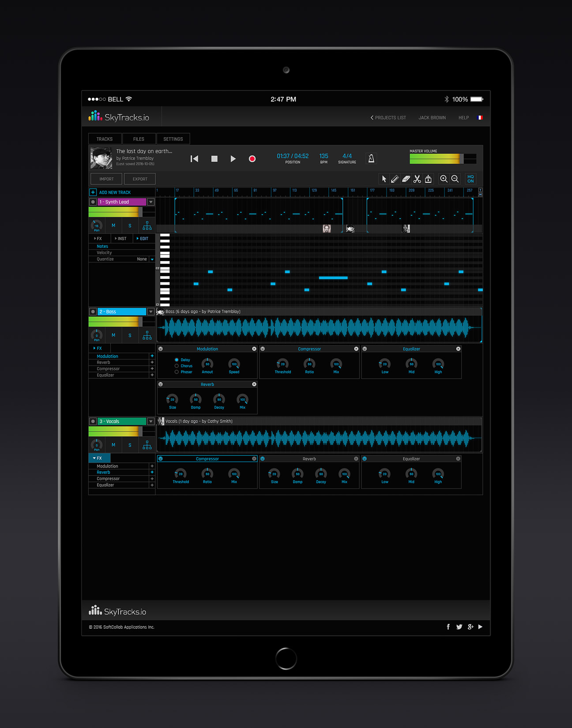Open the Twitter footer link
Image resolution: width=572 pixels, height=728 pixels.
click(459, 627)
